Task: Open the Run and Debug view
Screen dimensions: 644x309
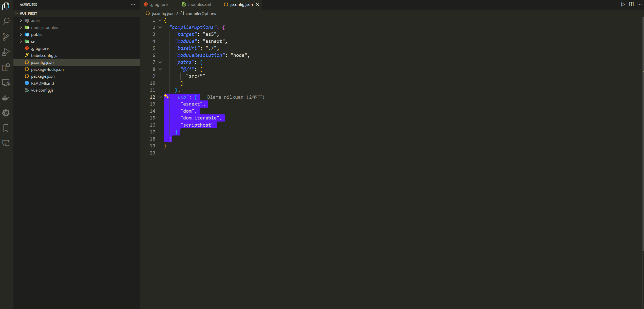Action: (x=6, y=52)
